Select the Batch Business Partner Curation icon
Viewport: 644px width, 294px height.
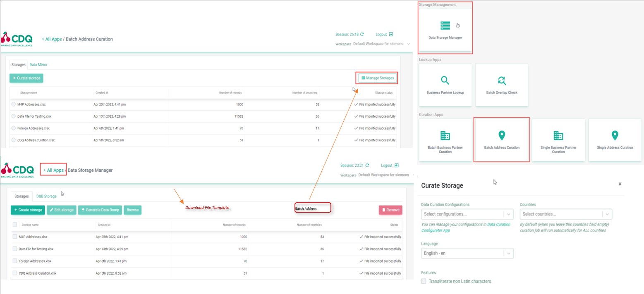445,135
